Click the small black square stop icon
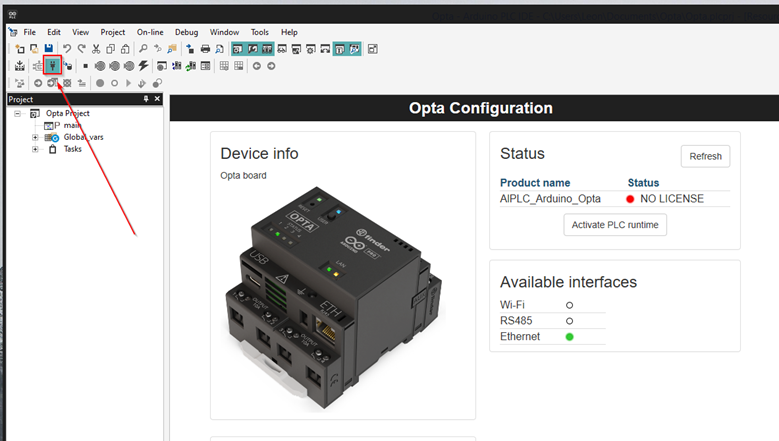779x441 pixels. [85, 66]
